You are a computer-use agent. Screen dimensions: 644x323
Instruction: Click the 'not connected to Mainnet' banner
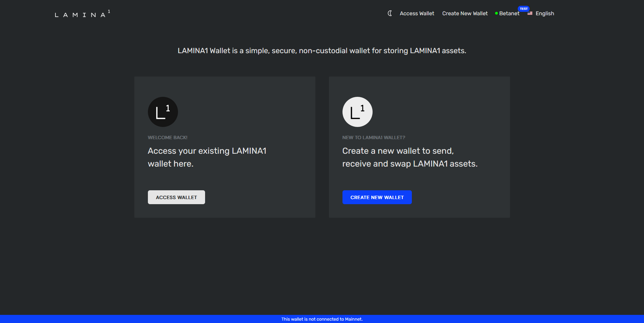coord(322,319)
